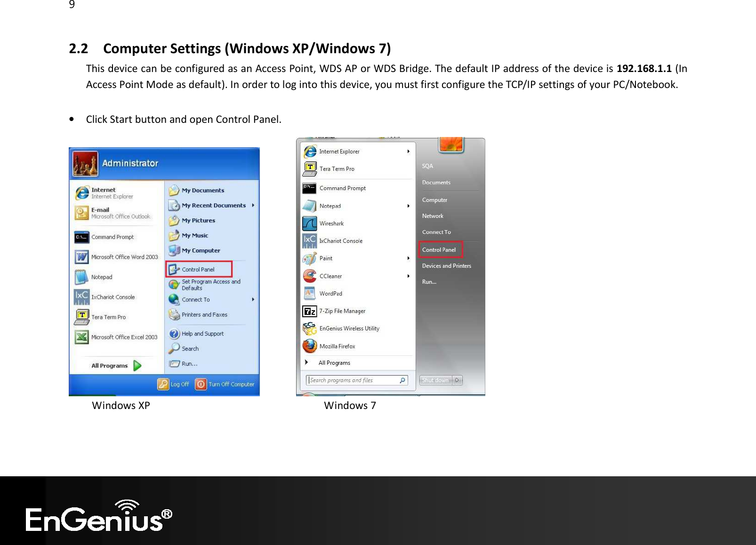The width and height of the screenshot is (756, 545).
Task: Click Tera Term Pro icon in XP menu
Action: point(82,317)
